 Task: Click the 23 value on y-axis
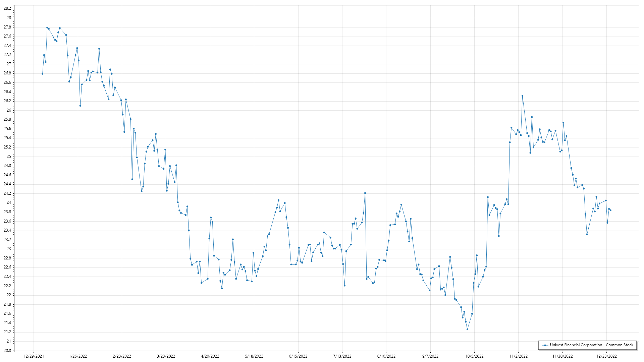9,249
